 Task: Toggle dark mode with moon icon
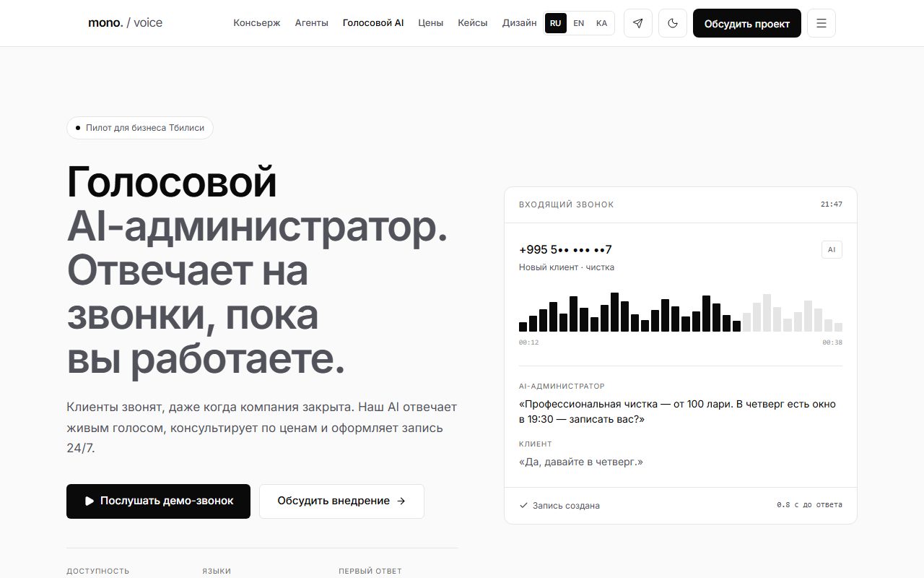click(673, 23)
